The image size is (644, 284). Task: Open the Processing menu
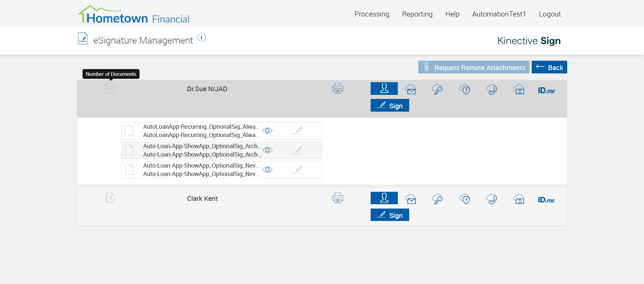click(372, 14)
